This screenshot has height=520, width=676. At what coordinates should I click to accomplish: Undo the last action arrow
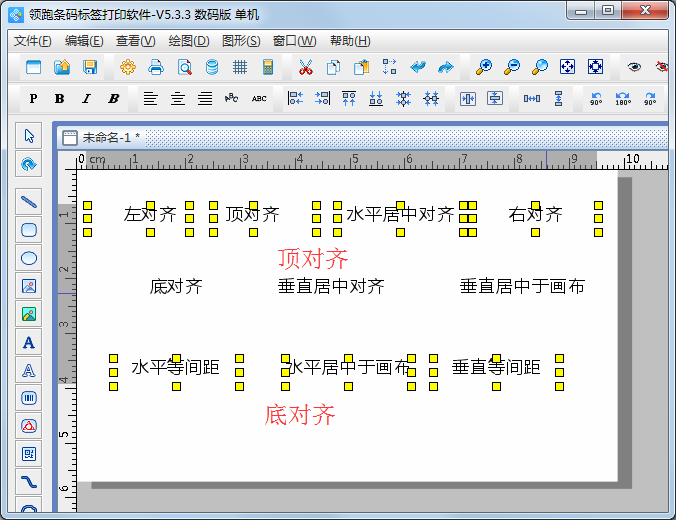coord(418,67)
